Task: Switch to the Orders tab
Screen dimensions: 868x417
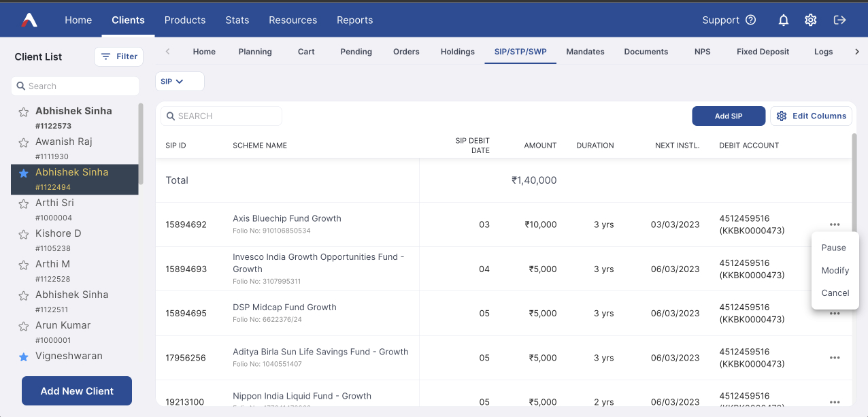Action: [406, 52]
